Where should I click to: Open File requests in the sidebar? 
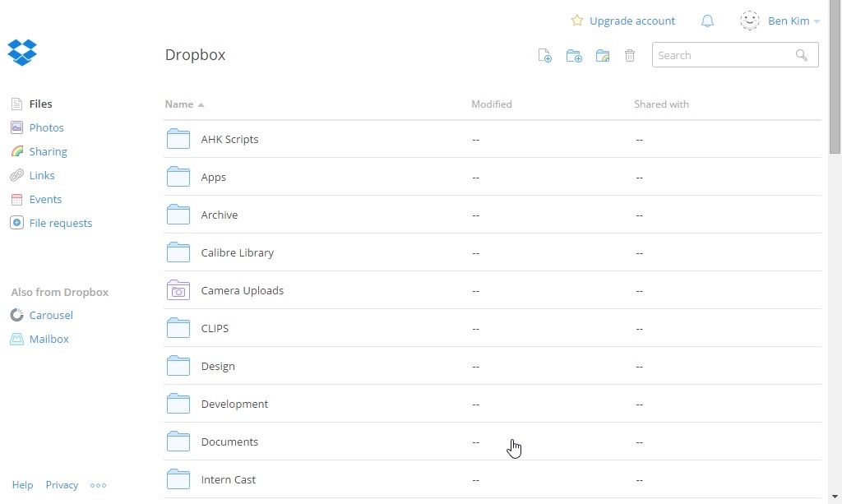coord(60,223)
